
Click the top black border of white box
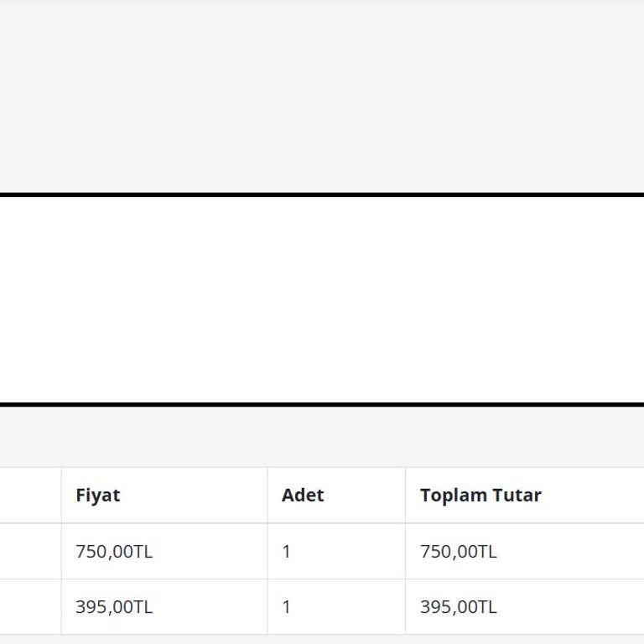pos(322,195)
